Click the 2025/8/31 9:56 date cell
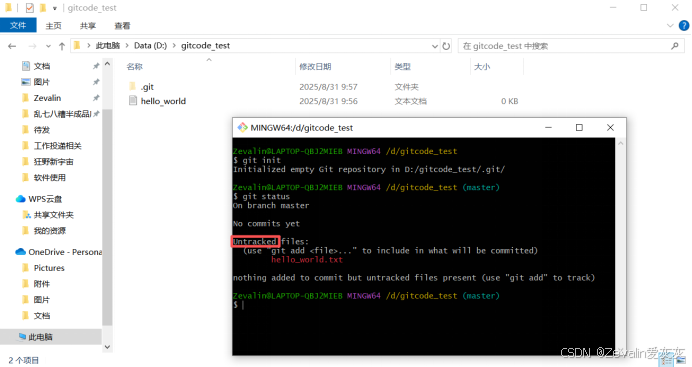692x367 pixels. tap(328, 101)
